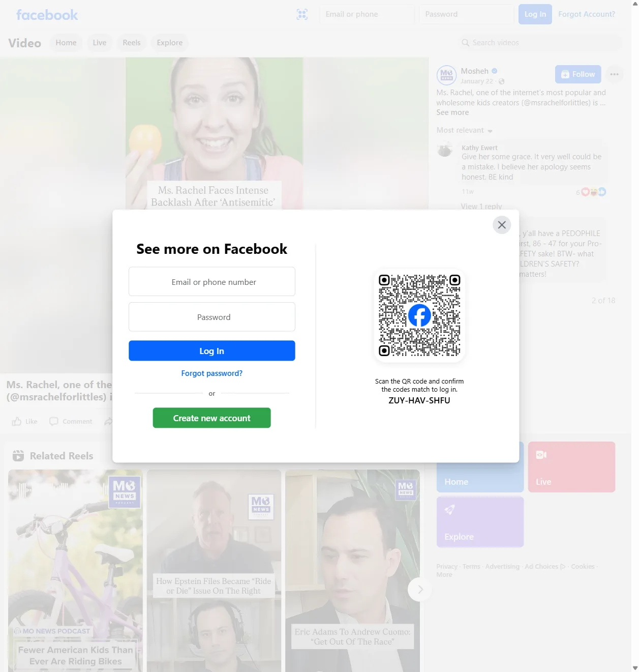
Task: Click the scrollbar down arrow
Action: tap(635, 667)
